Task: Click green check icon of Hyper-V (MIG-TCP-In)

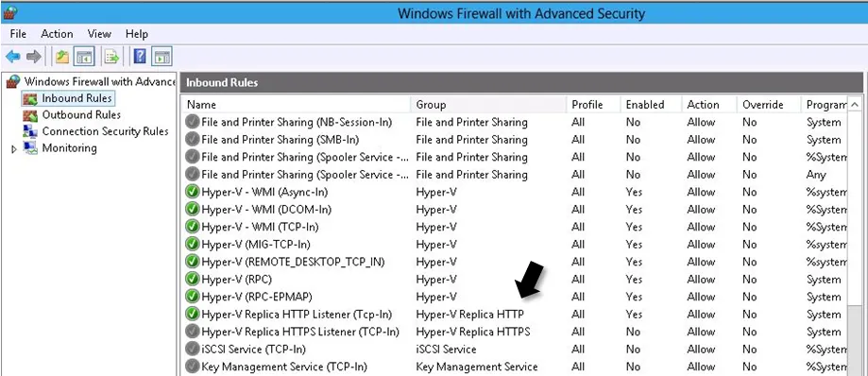Action: (x=192, y=245)
